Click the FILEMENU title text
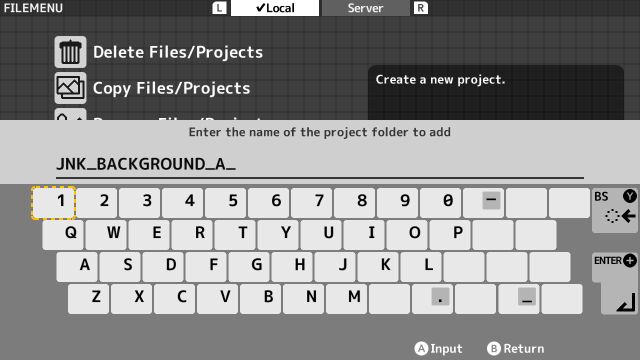The image size is (640, 360). (33, 8)
